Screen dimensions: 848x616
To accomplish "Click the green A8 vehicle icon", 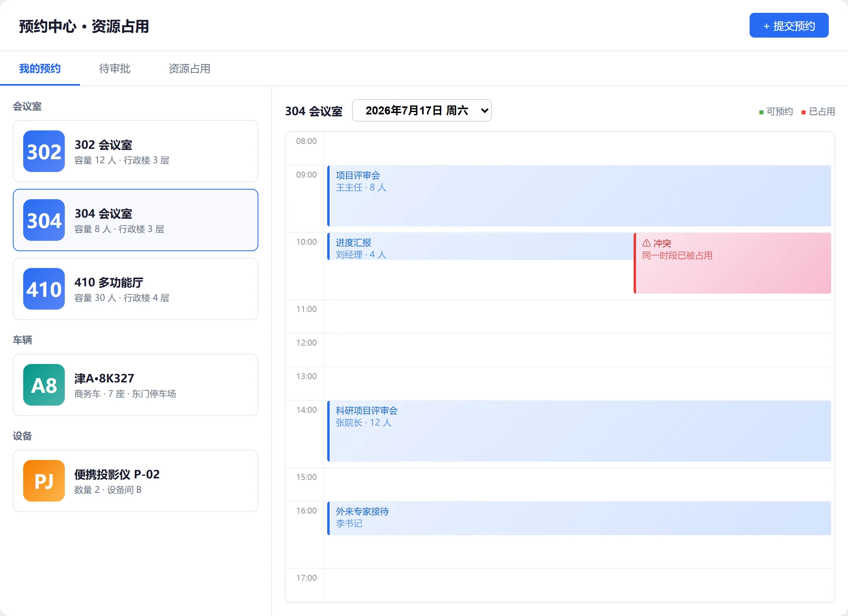I will click(44, 385).
